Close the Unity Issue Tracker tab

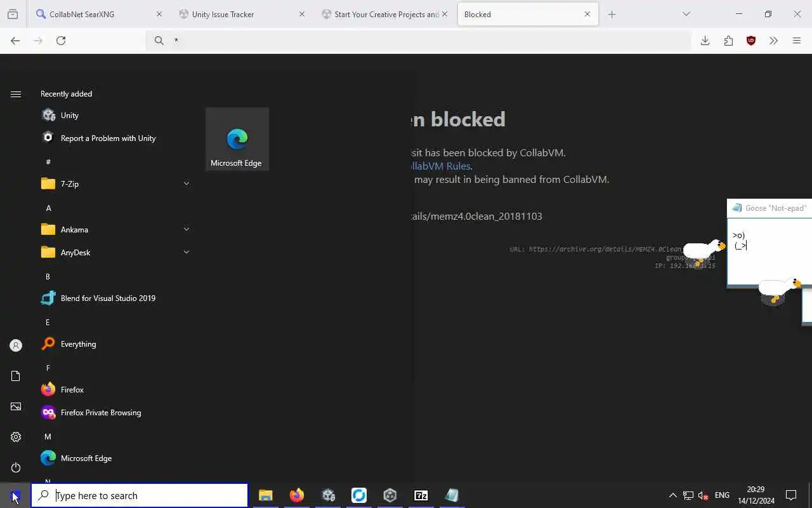(302, 14)
